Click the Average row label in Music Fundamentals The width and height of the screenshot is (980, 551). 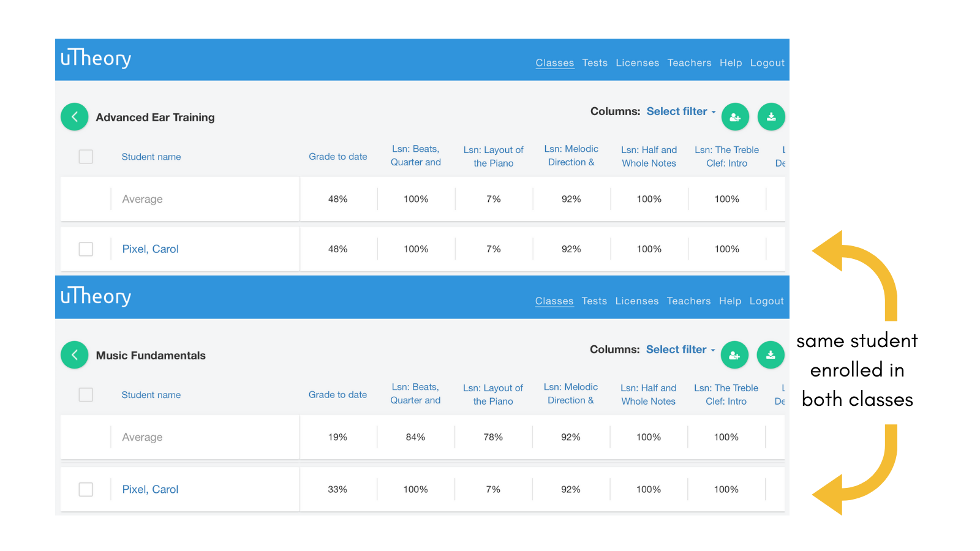142,437
